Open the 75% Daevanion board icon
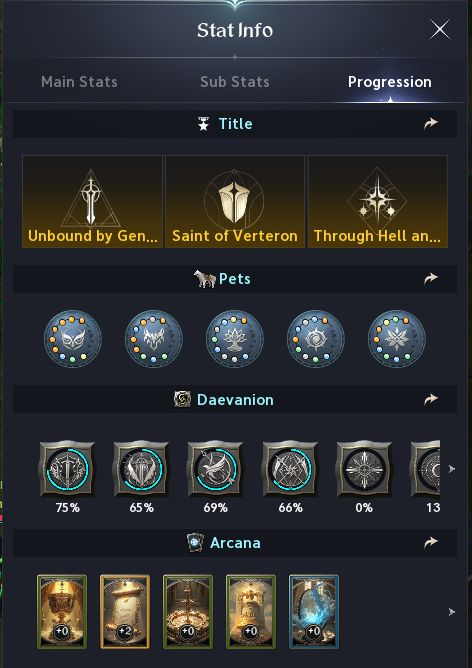Image resolution: width=472 pixels, height=668 pixels. pyautogui.click(x=67, y=469)
